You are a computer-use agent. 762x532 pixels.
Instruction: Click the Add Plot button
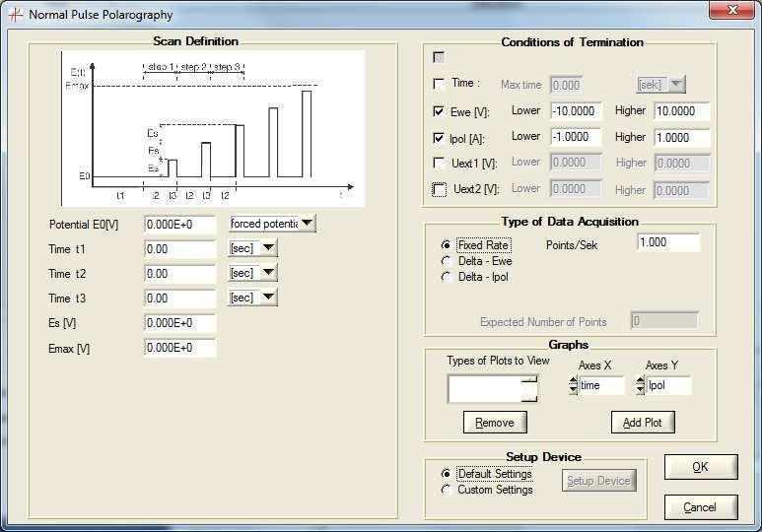643,423
